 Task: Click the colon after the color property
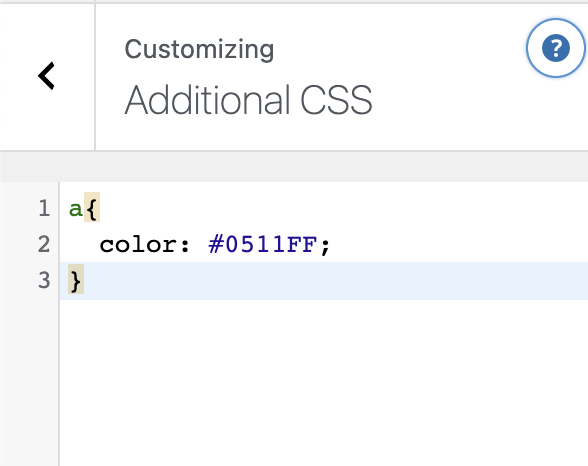point(185,246)
